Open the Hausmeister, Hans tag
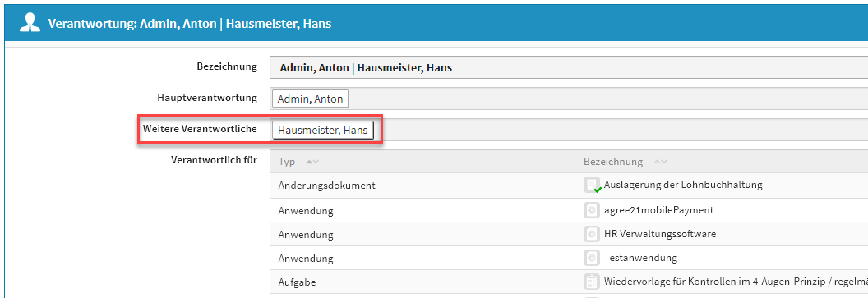868x298 pixels. coord(323,131)
